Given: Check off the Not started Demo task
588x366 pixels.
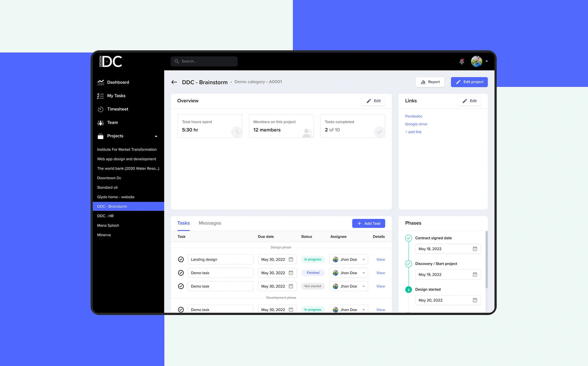Looking at the screenshot, I should coord(181,286).
